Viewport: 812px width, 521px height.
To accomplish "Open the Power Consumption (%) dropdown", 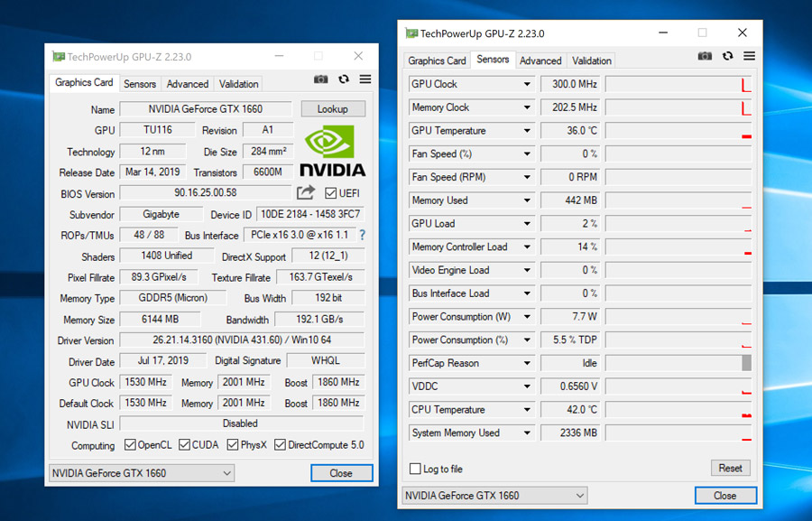I will pyautogui.click(x=527, y=340).
